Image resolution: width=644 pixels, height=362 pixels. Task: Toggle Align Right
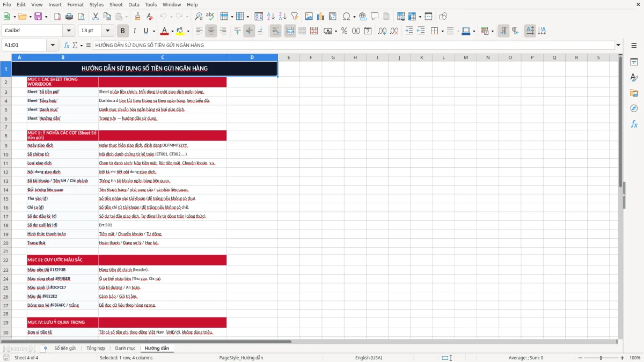223,31
